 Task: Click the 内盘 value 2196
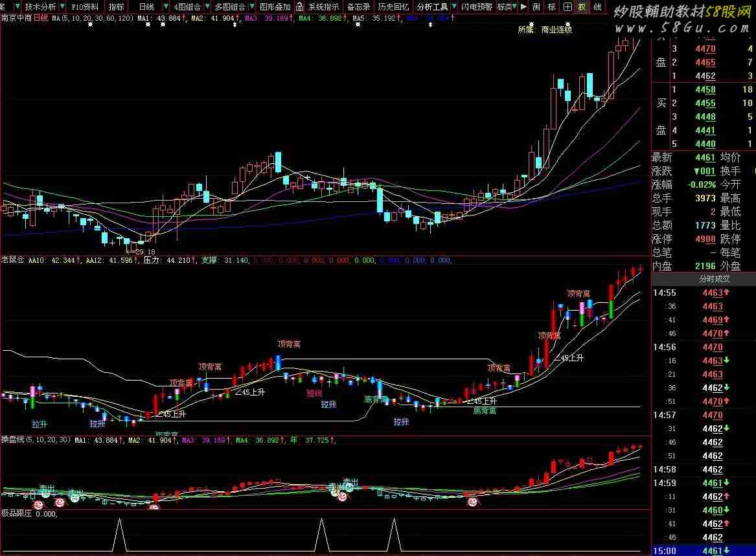pyautogui.click(x=705, y=266)
